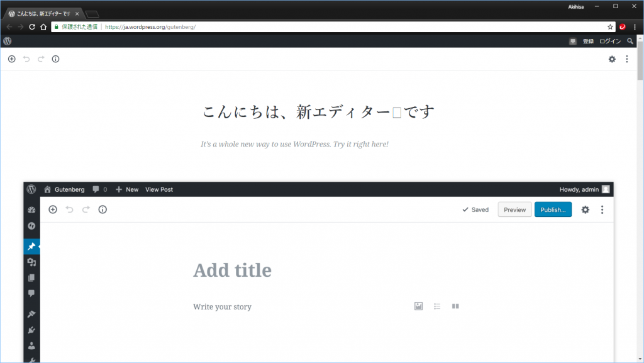
Task: Click the Redo arrow in the demo editor
Action: tap(86, 209)
